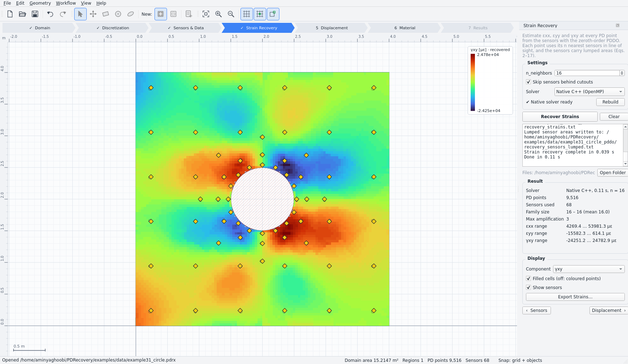Click the hatched circular cutout region
The image size is (628, 364).
262,199
